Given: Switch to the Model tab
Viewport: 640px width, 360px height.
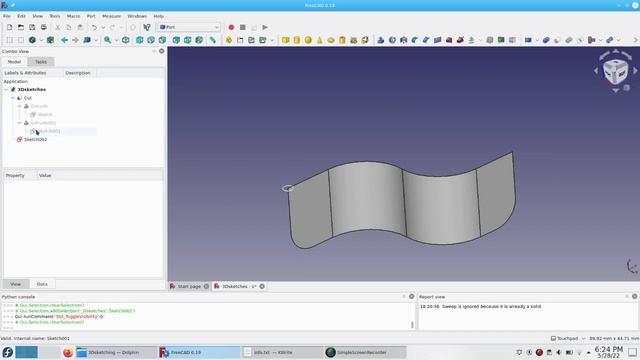Looking at the screenshot, I should pos(14,62).
